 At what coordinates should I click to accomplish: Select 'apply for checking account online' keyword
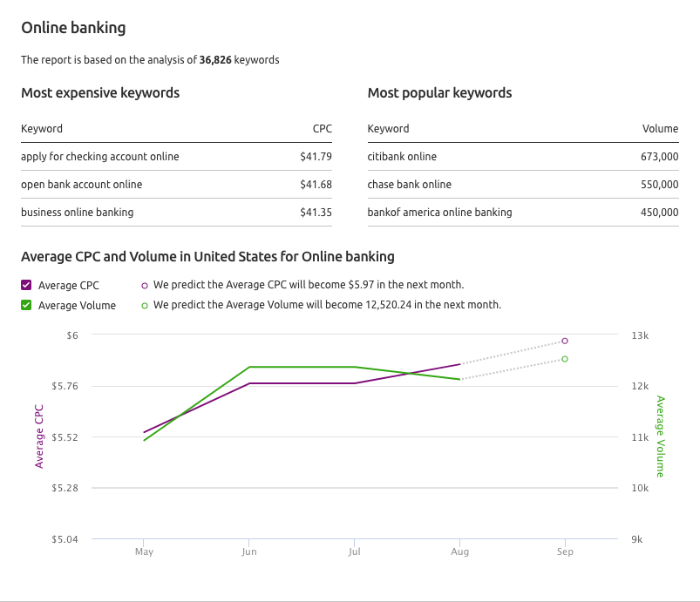pyautogui.click(x=100, y=157)
